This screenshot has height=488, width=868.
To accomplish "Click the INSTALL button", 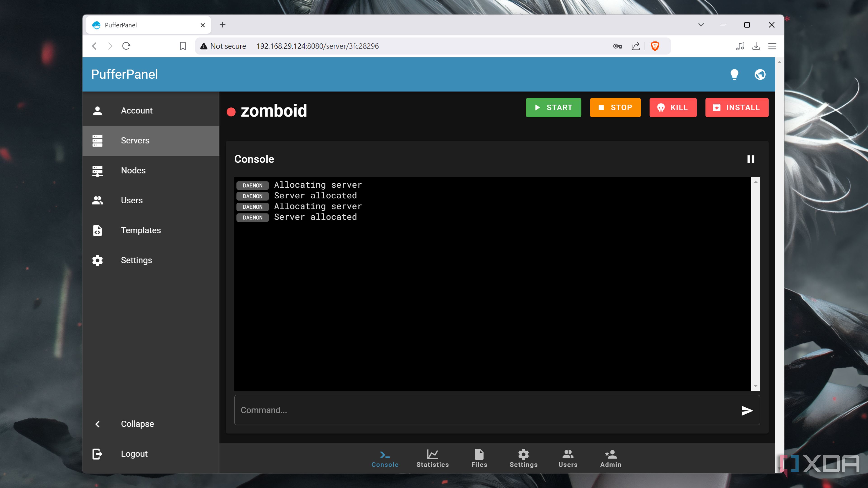I will click(x=737, y=108).
